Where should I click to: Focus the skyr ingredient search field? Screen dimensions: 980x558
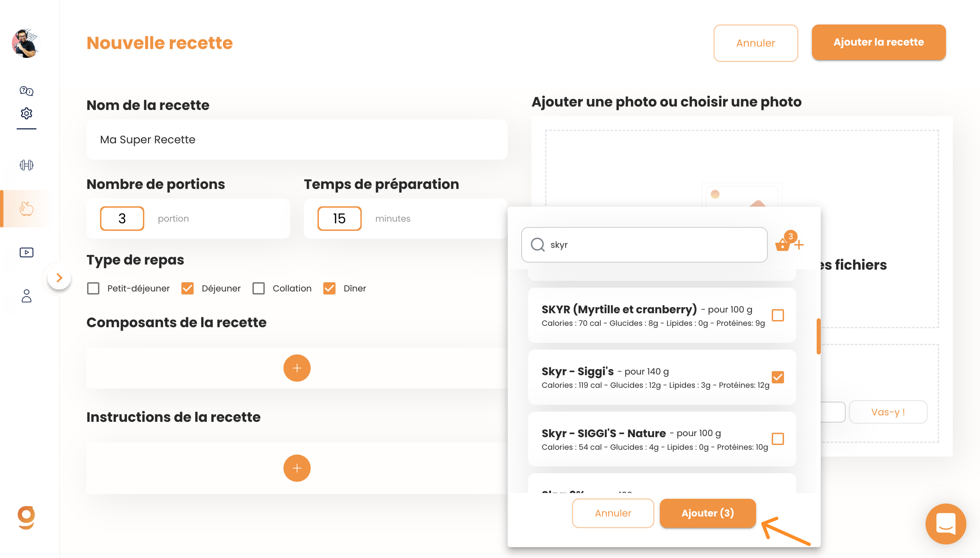[644, 244]
